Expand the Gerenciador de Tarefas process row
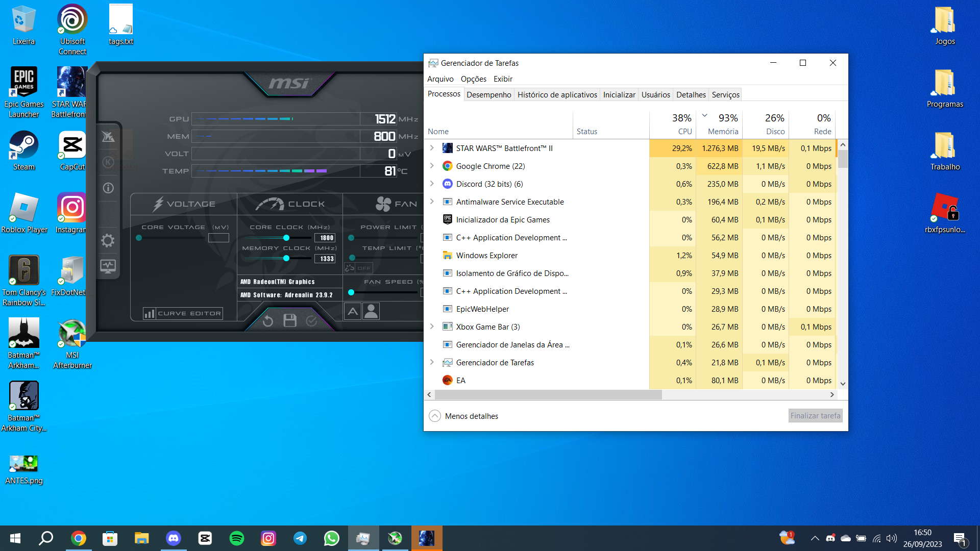980x551 pixels. pos(432,362)
